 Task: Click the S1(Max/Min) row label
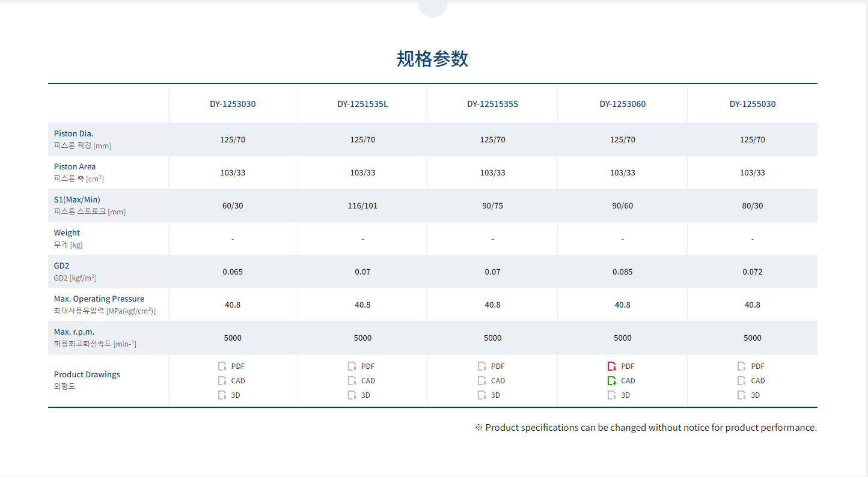pyautogui.click(x=77, y=199)
